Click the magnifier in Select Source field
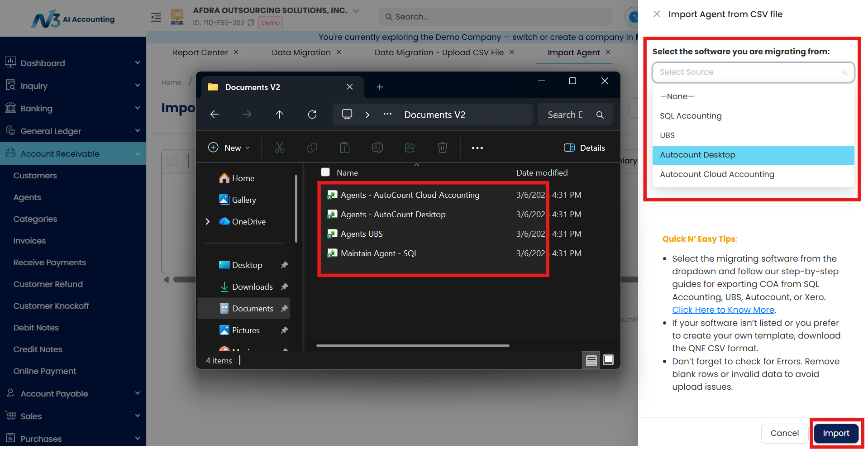The width and height of the screenshot is (868, 449). [844, 72]
